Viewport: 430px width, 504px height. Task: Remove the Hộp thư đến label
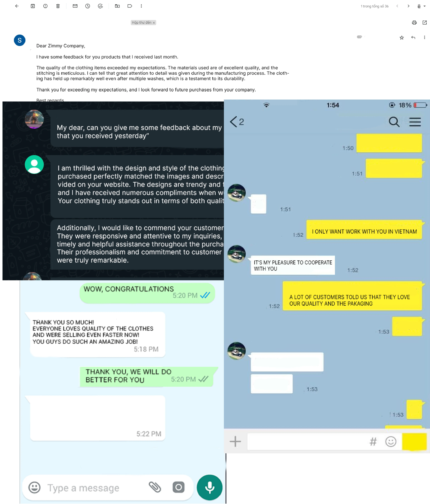tap(154, 23)
